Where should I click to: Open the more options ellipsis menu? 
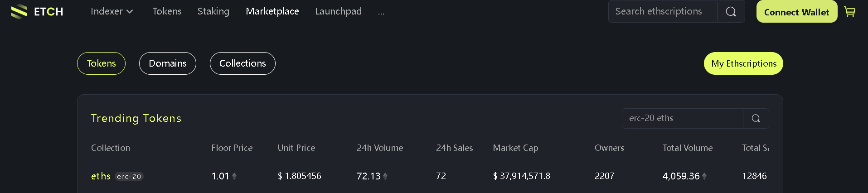pyautogui.click(x=381, y=12)
